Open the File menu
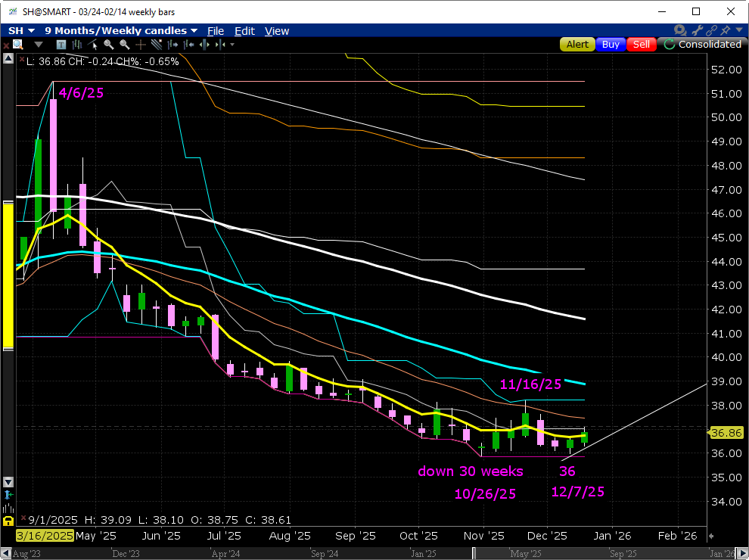 [216, 31]
